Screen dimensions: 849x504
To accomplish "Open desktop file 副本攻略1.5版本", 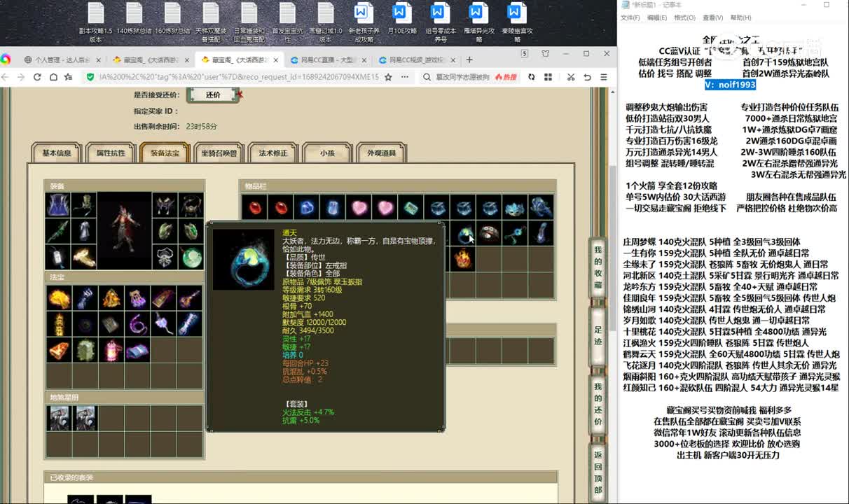I will click(x=95, y=22).
